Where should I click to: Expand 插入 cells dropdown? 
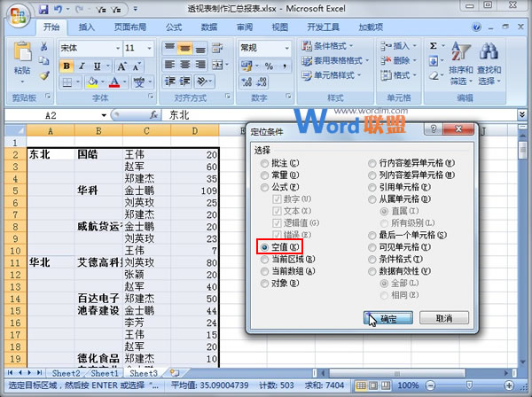click(415, 46)
